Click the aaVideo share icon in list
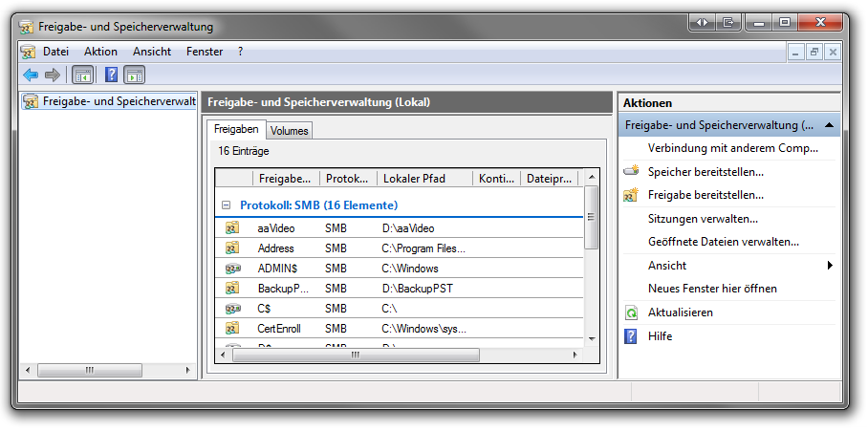 tap(232, 228)
